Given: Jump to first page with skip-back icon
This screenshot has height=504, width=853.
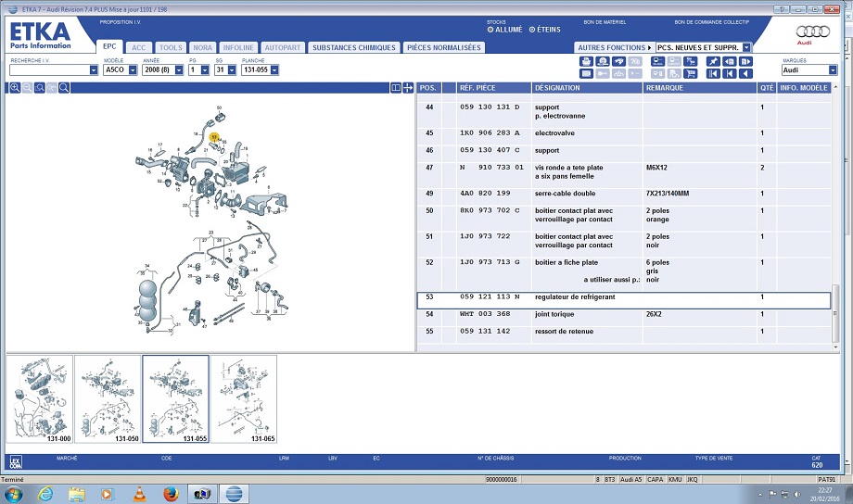Looking at the screenshot, I should click(713, 73).
